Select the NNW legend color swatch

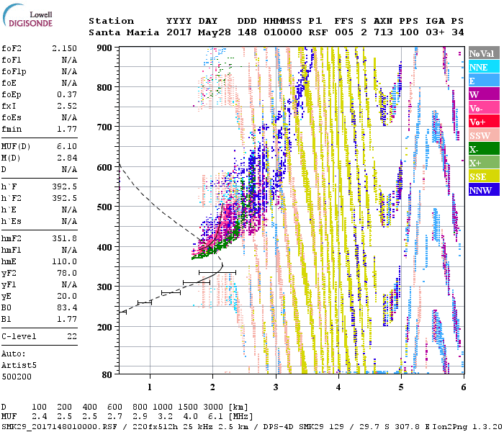click(484, 189)
